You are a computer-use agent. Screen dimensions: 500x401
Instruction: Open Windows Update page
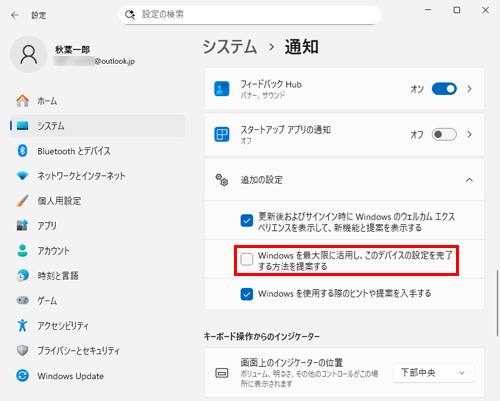coord(70,376)
